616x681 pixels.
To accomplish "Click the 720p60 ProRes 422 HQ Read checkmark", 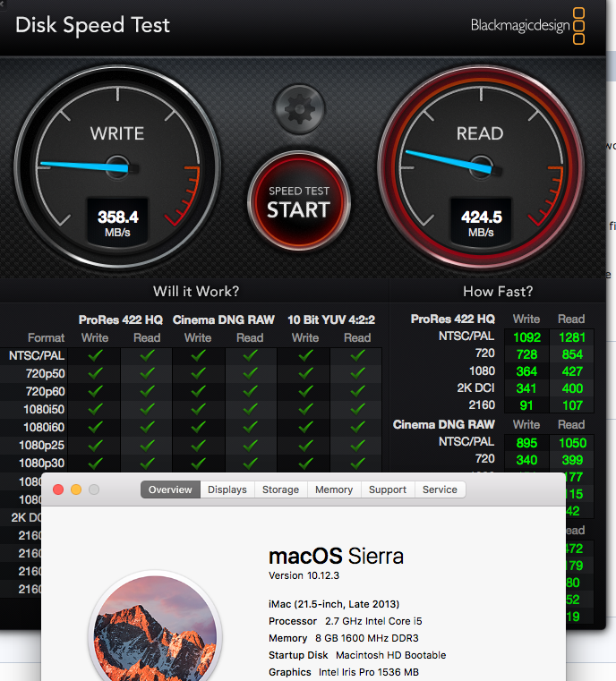I will 147,391.
